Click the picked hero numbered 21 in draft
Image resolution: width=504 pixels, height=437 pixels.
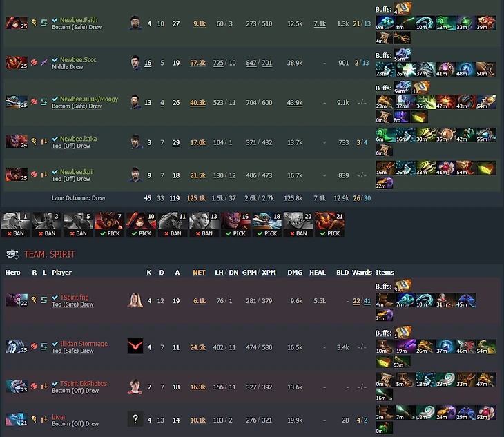click(x=330, y=224)
